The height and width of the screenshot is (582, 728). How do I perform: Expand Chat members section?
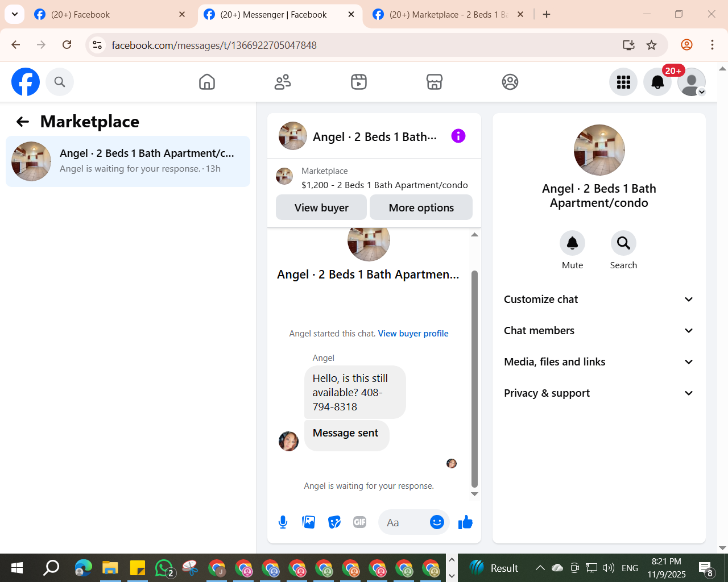point(599,331)
